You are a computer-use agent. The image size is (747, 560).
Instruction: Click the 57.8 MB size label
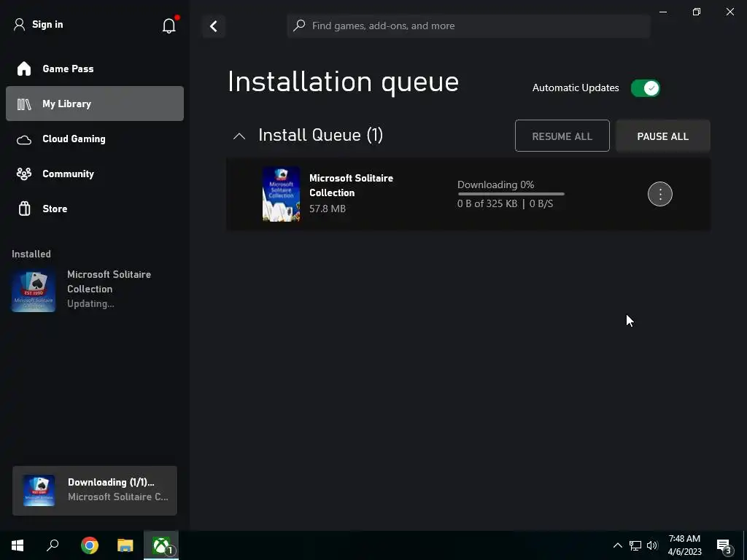tap(328, 209)
